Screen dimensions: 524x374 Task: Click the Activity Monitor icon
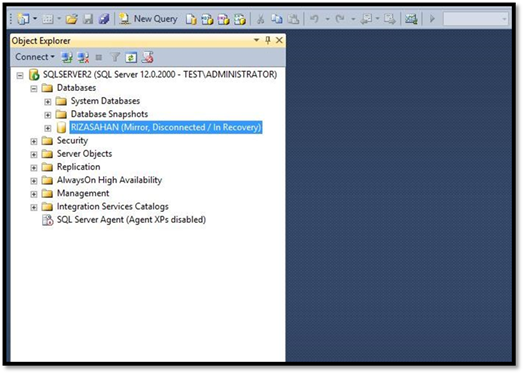click(x=411, y=19)
